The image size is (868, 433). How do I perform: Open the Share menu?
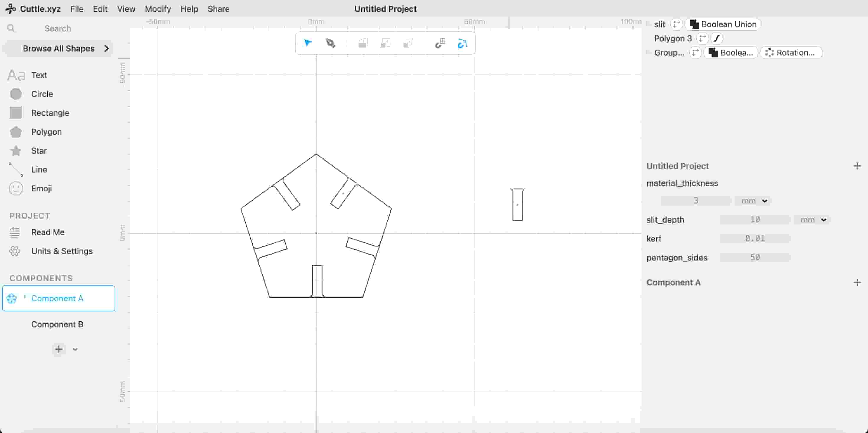[x=218, y=9]
